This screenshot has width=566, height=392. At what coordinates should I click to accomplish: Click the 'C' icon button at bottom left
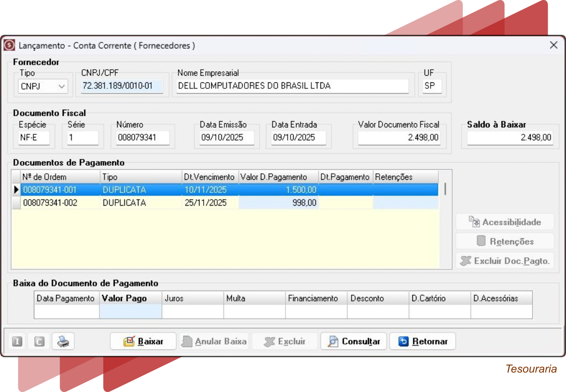coord(40,341)
